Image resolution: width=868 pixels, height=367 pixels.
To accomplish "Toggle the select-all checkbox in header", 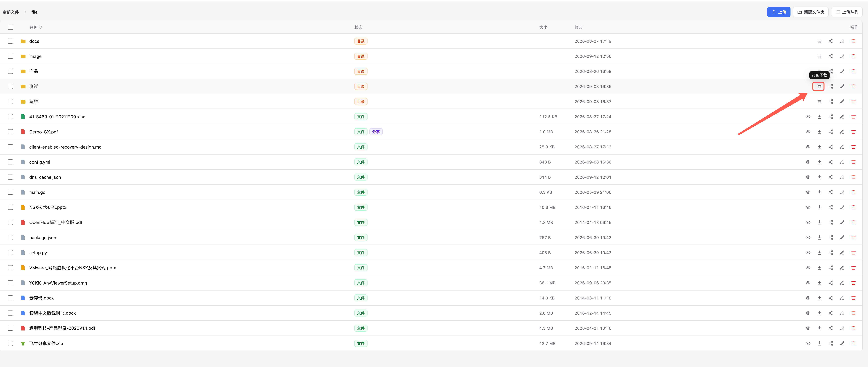I will [x=10, y=27].
